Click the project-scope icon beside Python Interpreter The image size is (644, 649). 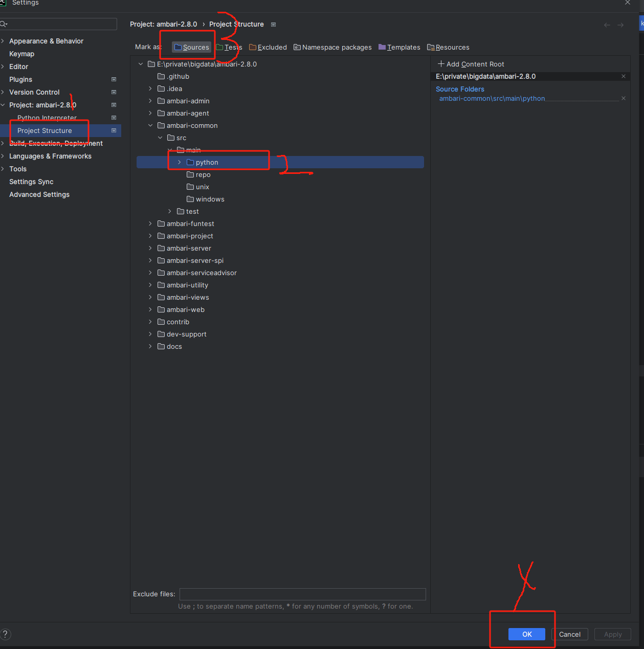tap(114, 118)
